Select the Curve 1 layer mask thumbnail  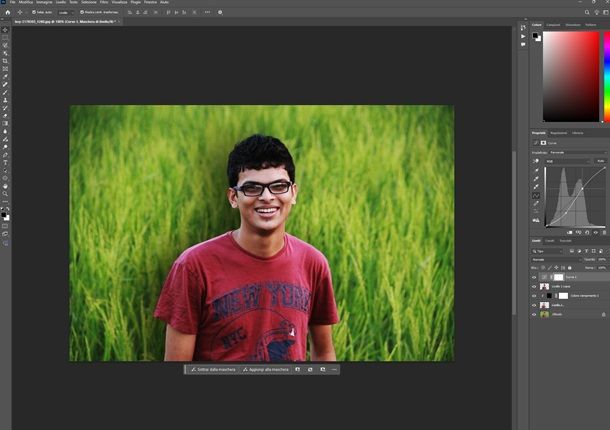pyautogui.click(x=559, y=277)
